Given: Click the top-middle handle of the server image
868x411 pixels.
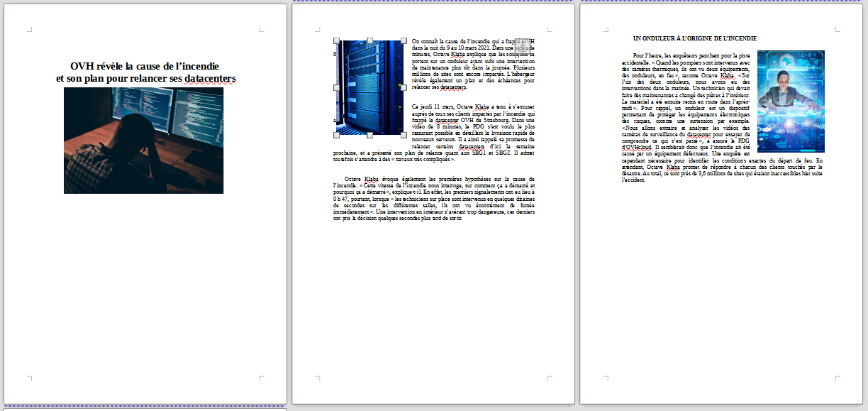Looking at the screenshot, I should coord(369,40).
